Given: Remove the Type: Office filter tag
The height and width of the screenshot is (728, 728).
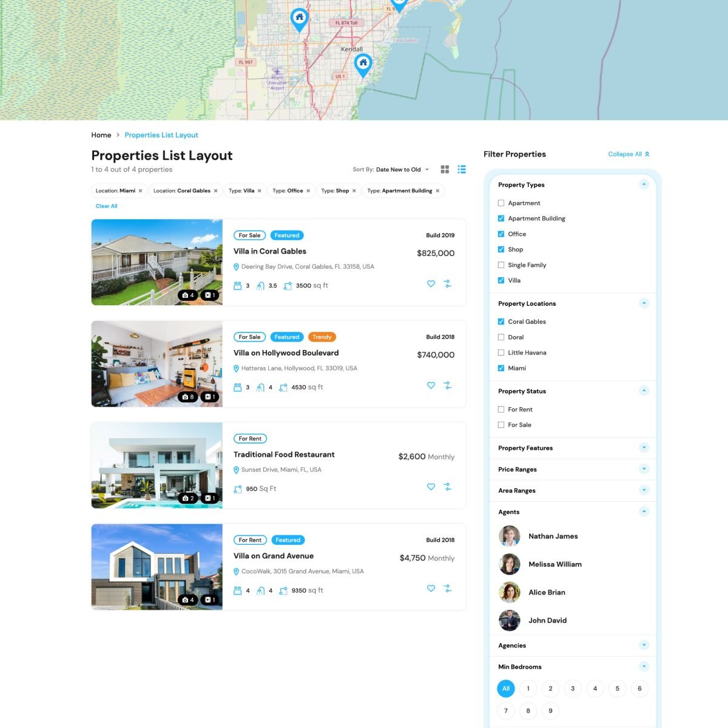Looking at the screenshot, I should [x=308, y=191].
